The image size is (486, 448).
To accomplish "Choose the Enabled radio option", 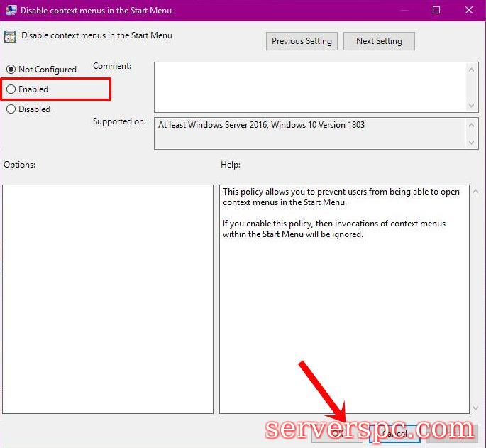I will [x=11, y=89].
